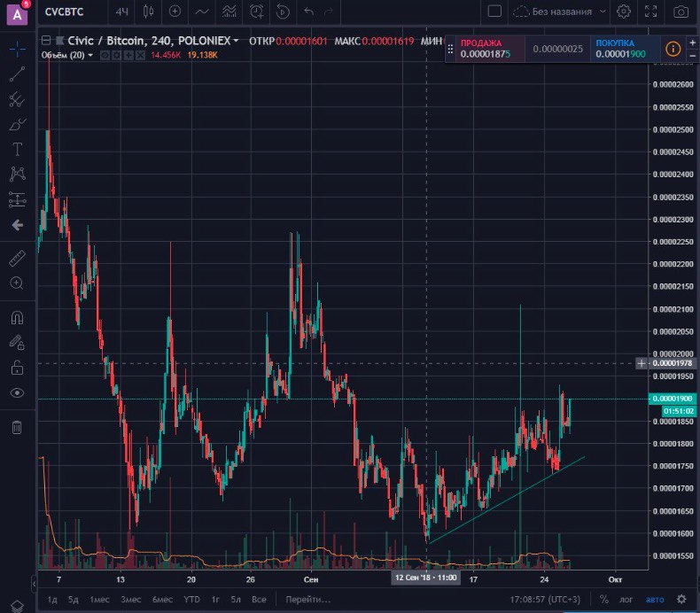This screenshot has width=700, height=613.
Task: Open the user profile avatar A
Action: 17,14
